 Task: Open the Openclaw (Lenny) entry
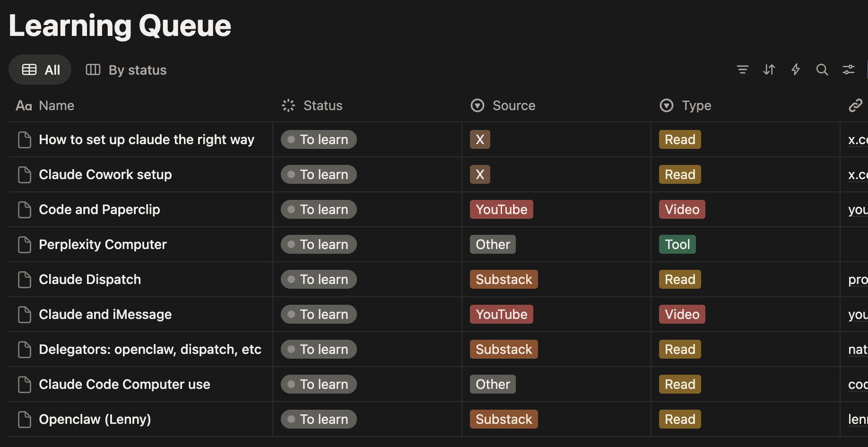click(95, 420)
